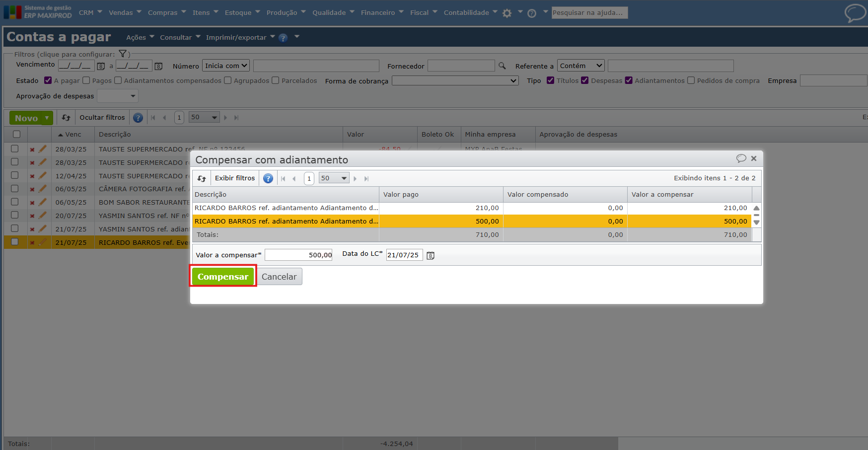This screenshot has width=868, height=450.
Task: Click the Pesquisar na ajuda search box
Action: tap(589, 12)
